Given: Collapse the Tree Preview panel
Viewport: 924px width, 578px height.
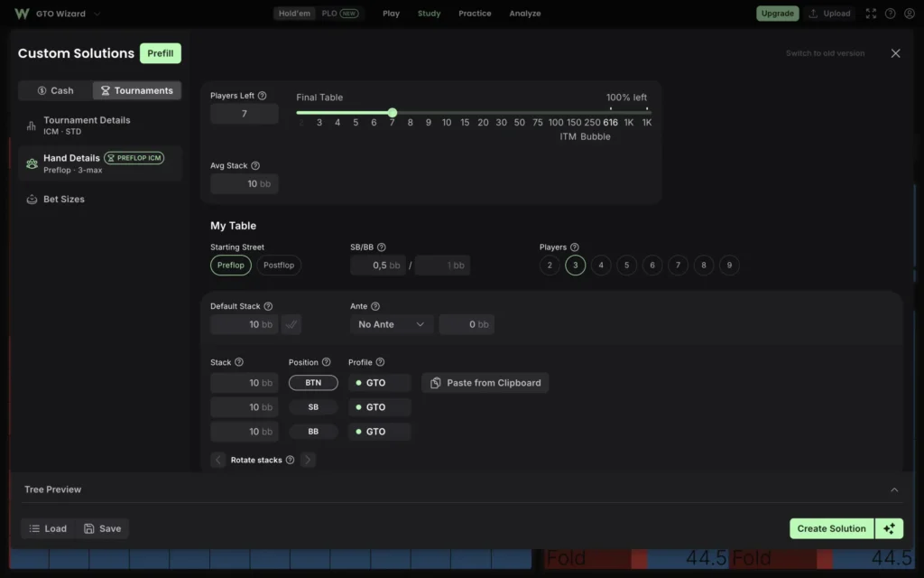Looking at the screenshot, I should [x=894, y=489].
